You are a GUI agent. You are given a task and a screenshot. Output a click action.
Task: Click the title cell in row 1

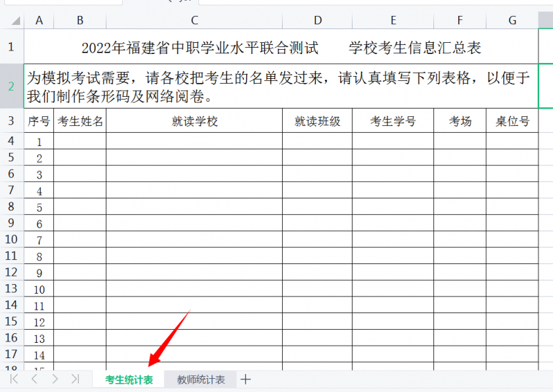pyautogui.click(x=281, y=48)
